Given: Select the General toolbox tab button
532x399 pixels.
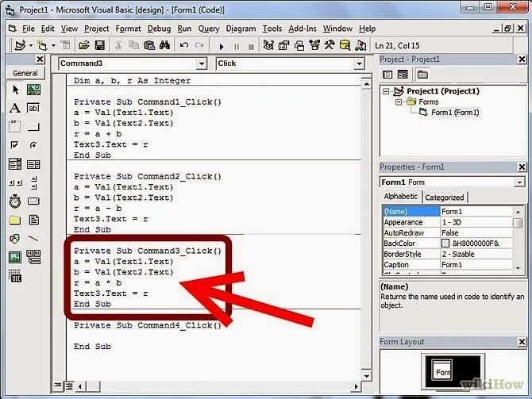Looking at the screenshot, I should pyautogui.click(x=25, y=73).
